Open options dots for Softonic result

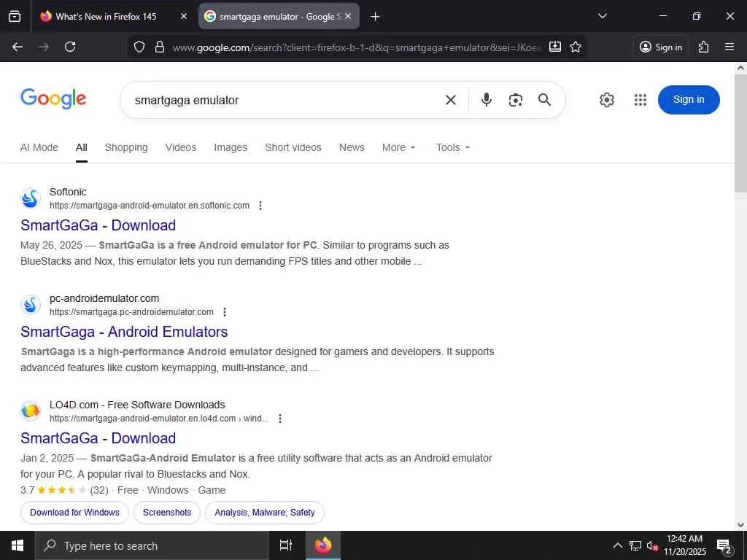(260, 206)
